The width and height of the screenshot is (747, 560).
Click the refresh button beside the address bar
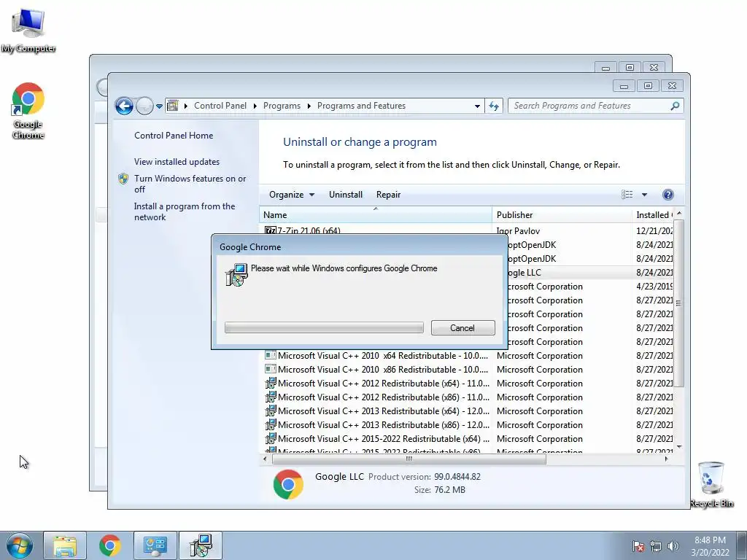pyautogui.click(x=494, y=106)
